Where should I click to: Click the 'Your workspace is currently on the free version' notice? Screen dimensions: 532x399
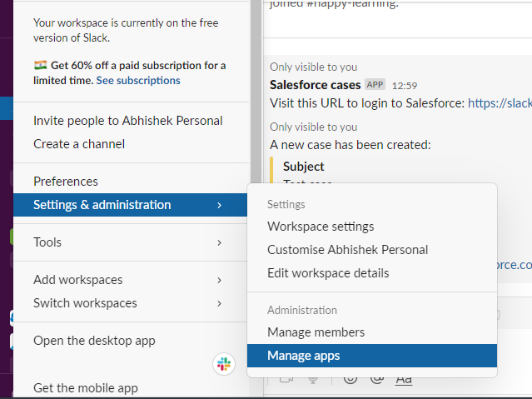(x=126, y=30)
